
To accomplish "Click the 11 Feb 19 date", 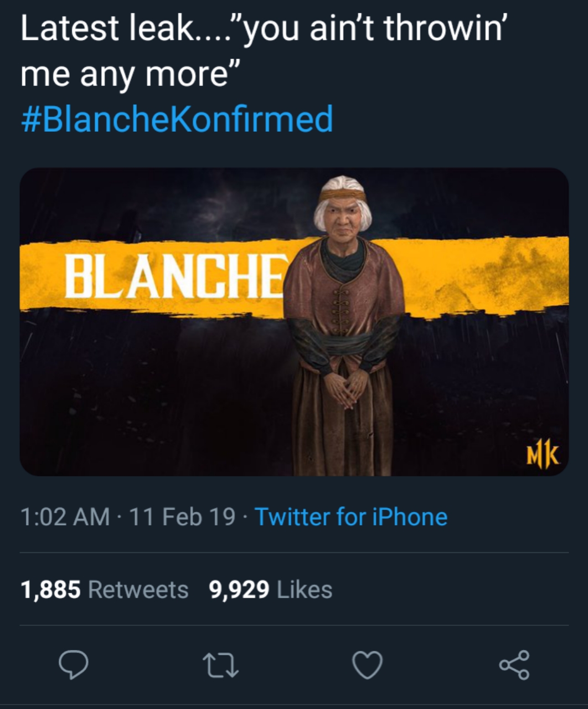I will click(182, 517).
